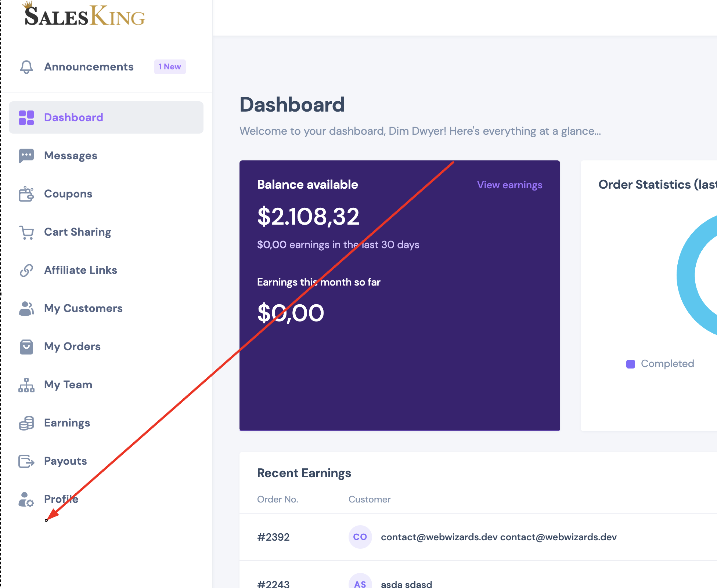This screenshot has width=717, height=588.
Task: Click the Completed legend color swatch
Action: 631,364
